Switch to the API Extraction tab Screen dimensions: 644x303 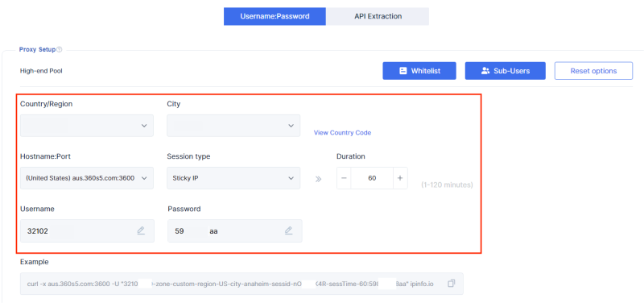pyautogui.click(x=378, y=16)
